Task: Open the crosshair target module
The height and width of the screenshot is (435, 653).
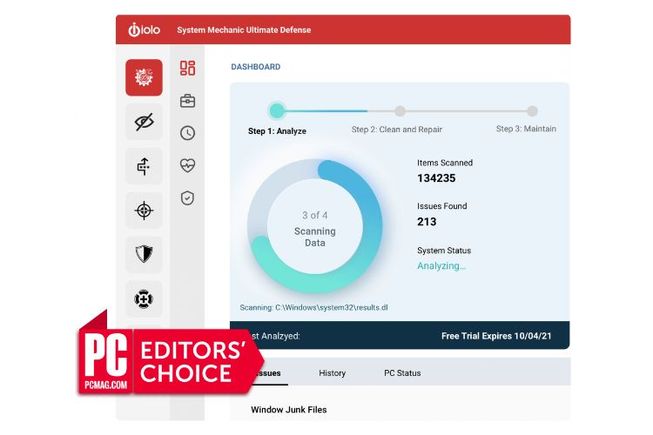Action: pos(144,211)
